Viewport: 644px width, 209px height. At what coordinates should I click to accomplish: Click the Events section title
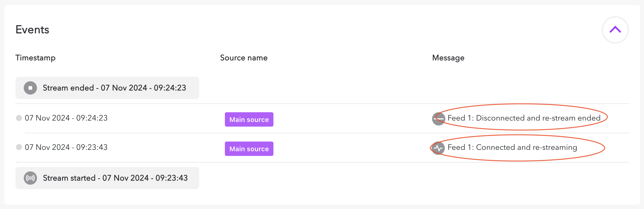[32, 30]
